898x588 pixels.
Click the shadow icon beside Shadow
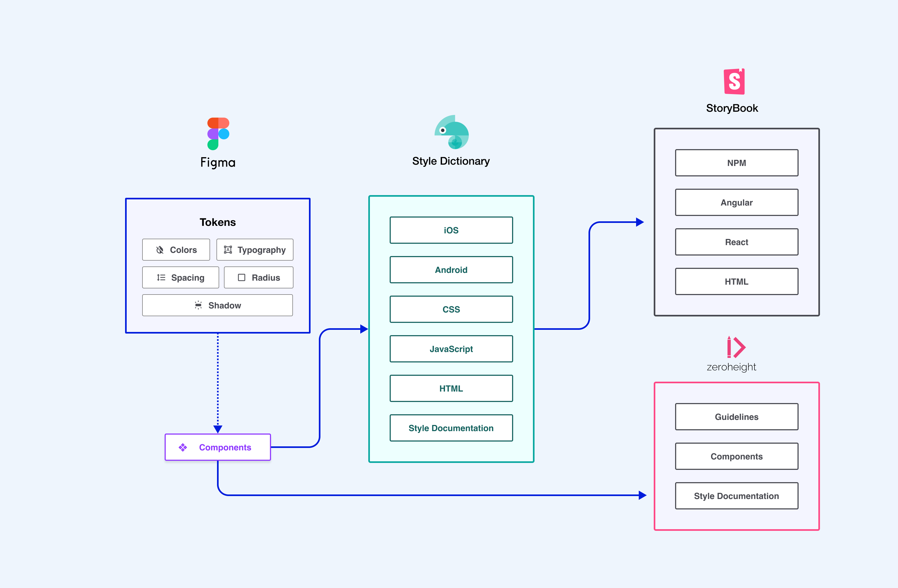198,305
